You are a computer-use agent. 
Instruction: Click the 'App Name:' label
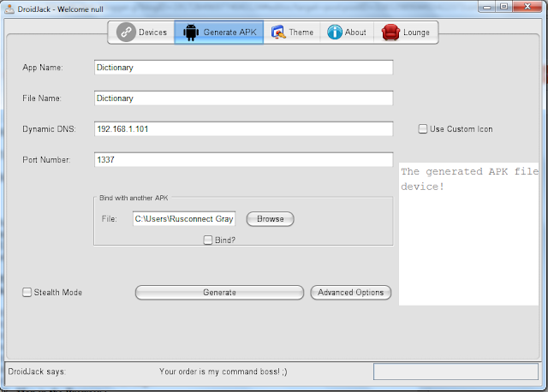(x=43, y=68)
